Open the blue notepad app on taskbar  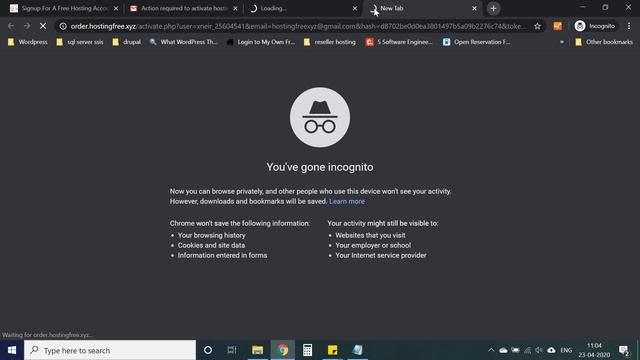point(357,350)
